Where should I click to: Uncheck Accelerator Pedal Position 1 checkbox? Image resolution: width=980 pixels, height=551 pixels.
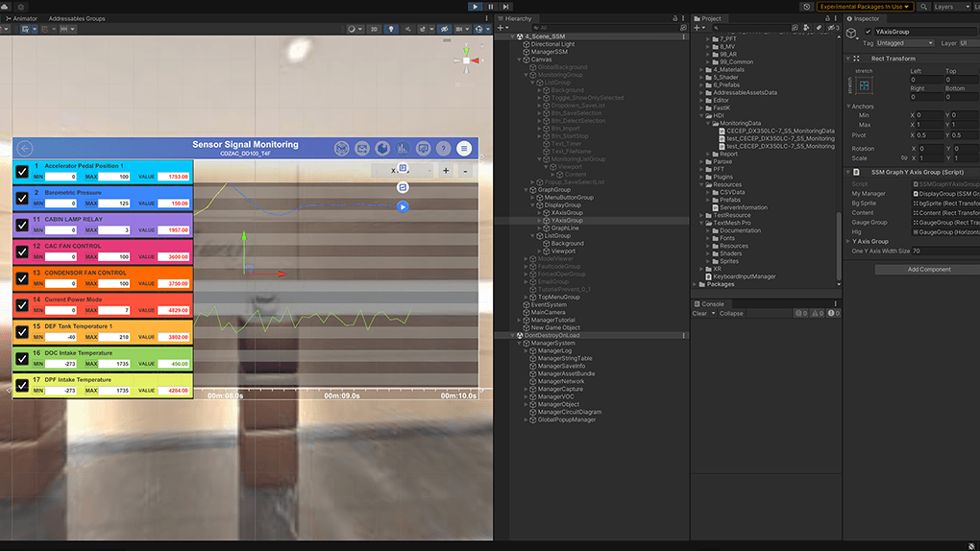[x=22, y=172]
